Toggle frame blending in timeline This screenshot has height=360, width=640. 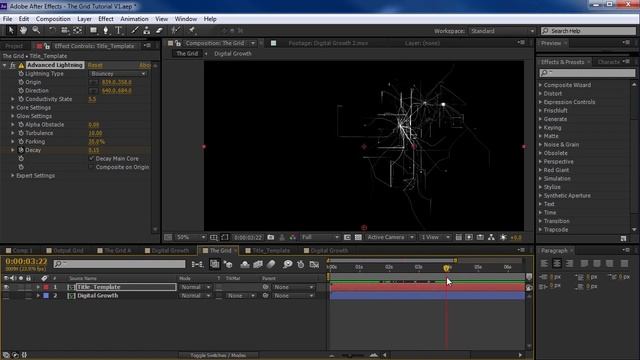(x=258, y=264)
